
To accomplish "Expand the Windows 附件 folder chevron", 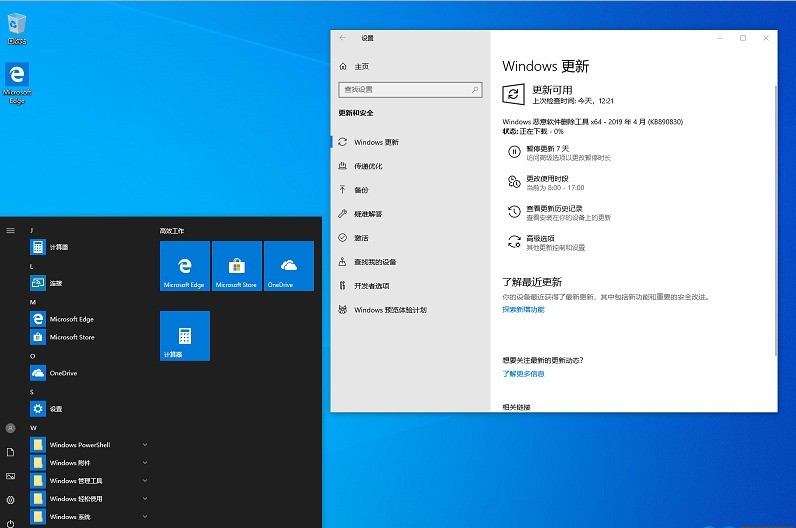I will point(145,463).
